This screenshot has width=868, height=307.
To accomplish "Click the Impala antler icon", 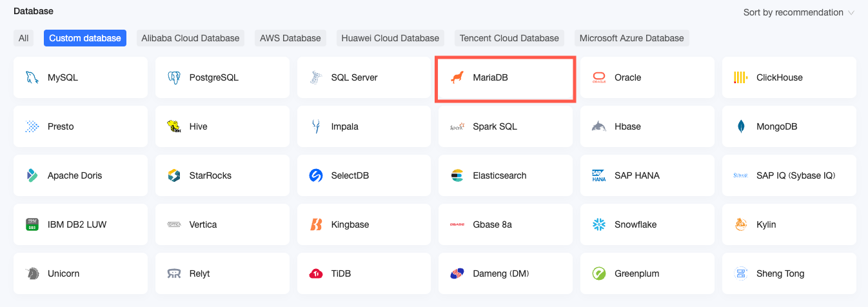I will tap(315, 126).
